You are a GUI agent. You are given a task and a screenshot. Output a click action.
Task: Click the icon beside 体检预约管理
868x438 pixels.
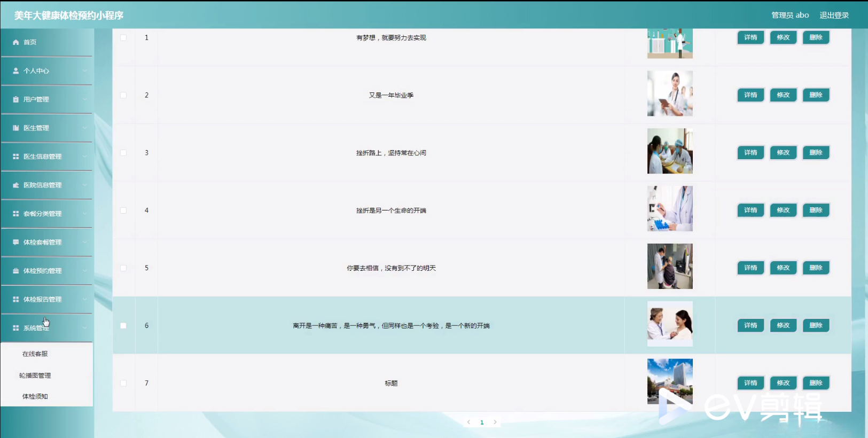(16, 271)
